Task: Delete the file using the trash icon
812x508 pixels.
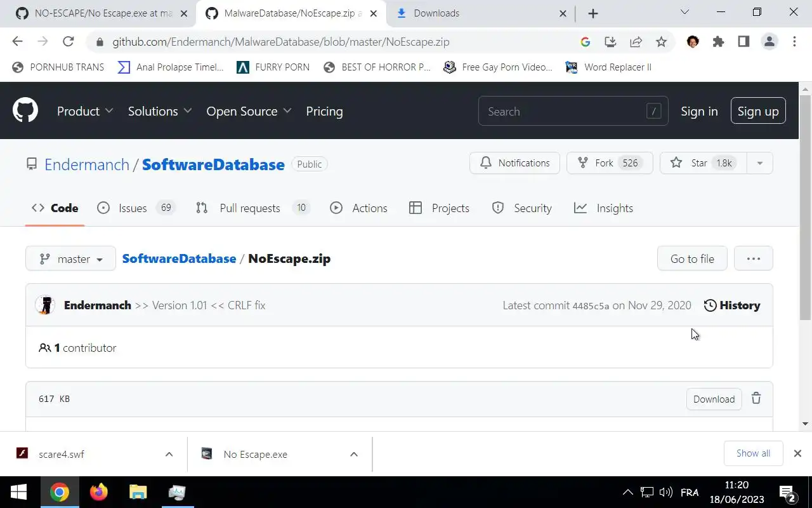Action: (756, 398)
